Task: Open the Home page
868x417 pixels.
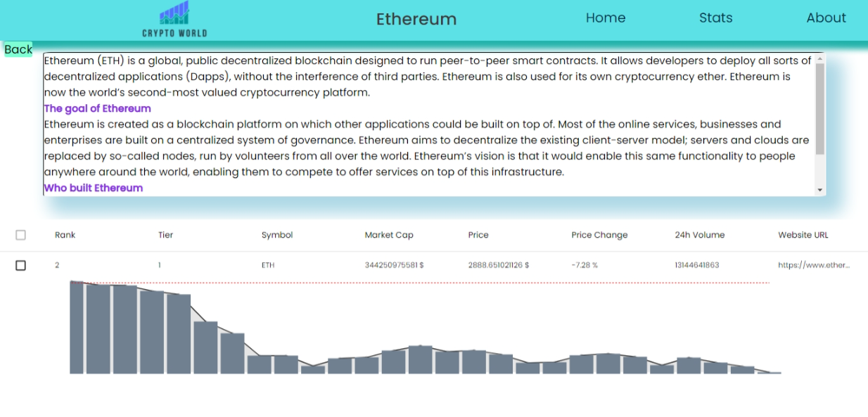Action: coord(605,18)
